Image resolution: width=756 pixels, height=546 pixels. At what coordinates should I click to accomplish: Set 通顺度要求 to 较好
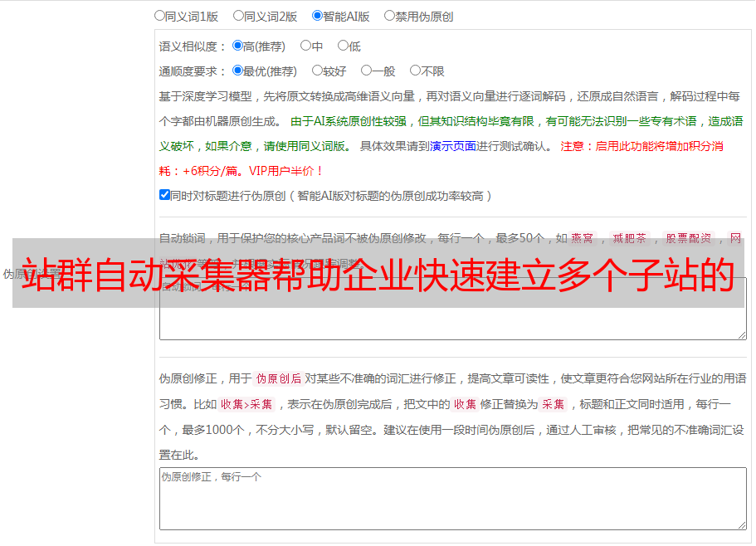point(317,71)
